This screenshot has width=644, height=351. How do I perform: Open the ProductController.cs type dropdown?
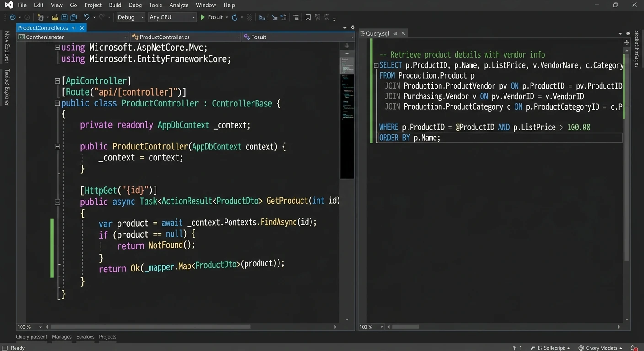click(x=186, y=37)
